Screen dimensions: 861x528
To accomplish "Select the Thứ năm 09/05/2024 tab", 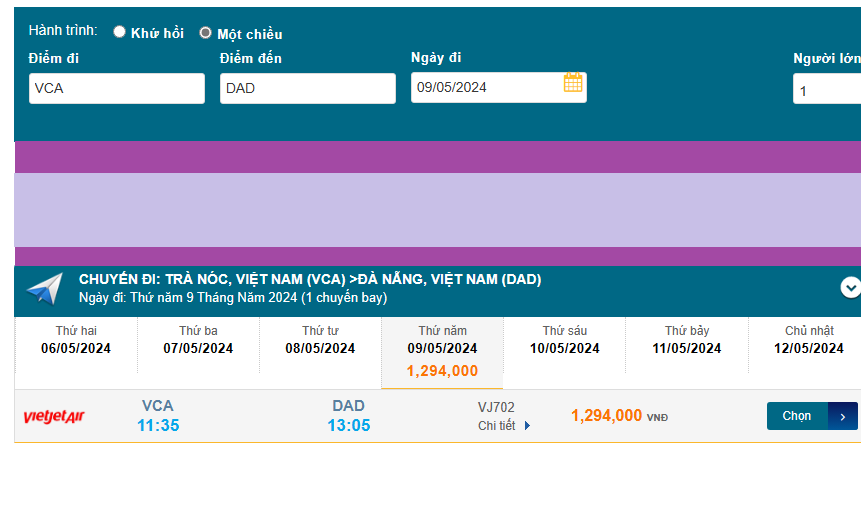I will (x=442, y=351).
